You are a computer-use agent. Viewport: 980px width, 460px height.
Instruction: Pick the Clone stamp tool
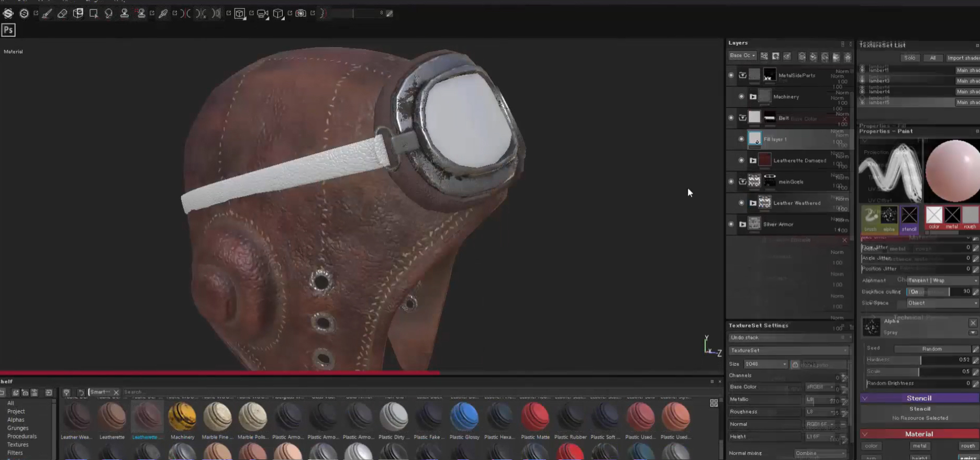[125, 14]
